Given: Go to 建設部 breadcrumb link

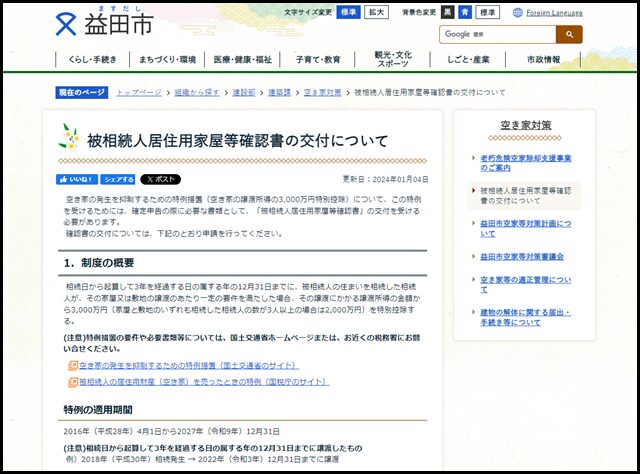Looking at the screenshot, I should (x=244, y=93).
